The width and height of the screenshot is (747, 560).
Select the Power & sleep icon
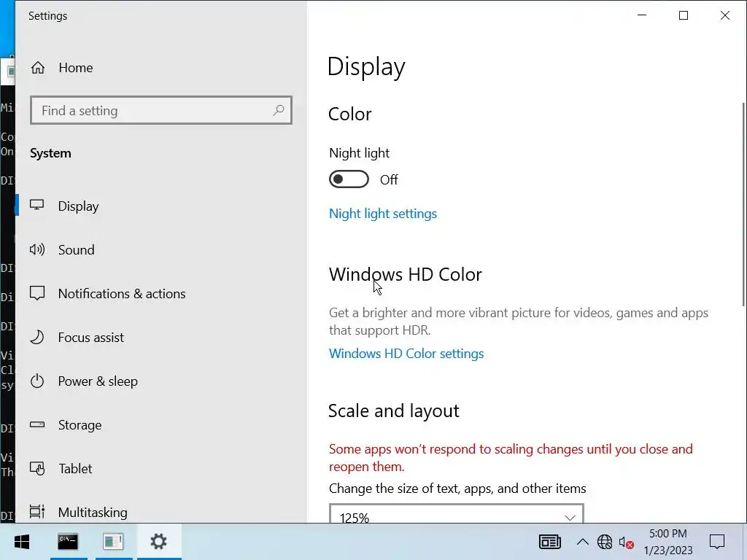click(x=36, y=381)
